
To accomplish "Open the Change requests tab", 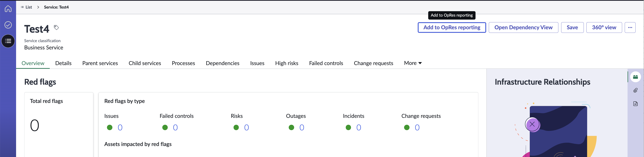I will click(373, 63).
